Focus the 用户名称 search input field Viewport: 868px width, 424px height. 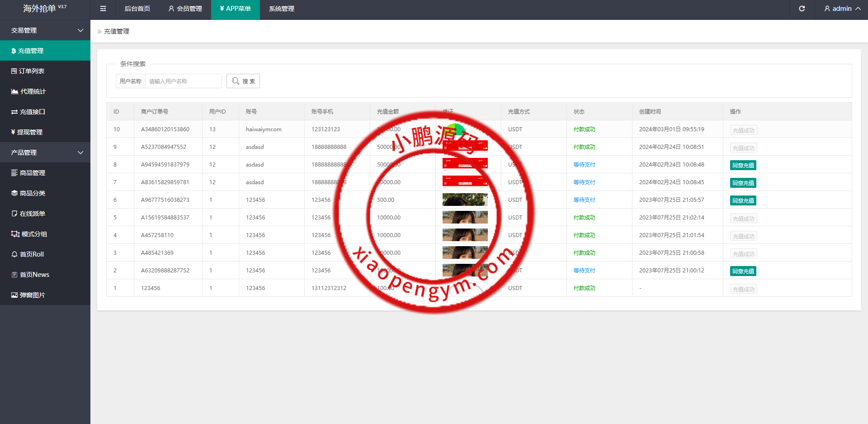tap(183, 81)
